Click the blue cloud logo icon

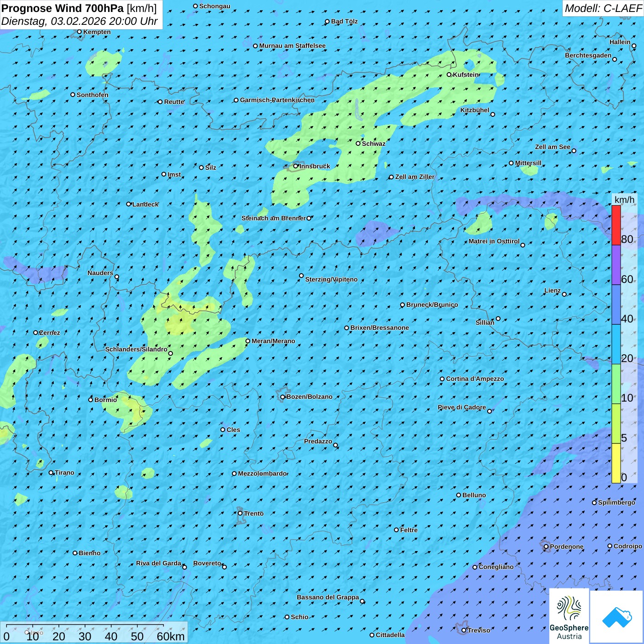(x=616, y=617)
